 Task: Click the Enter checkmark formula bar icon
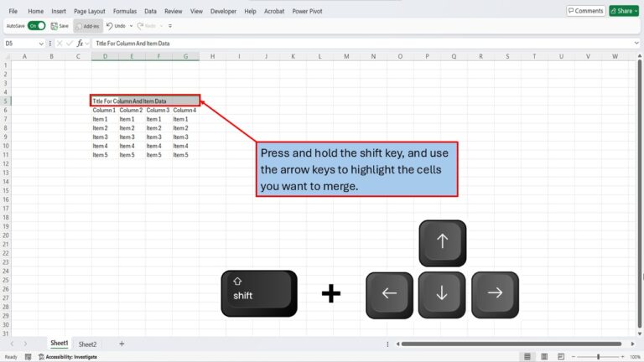pyautogui.click(x=70, y=43)
